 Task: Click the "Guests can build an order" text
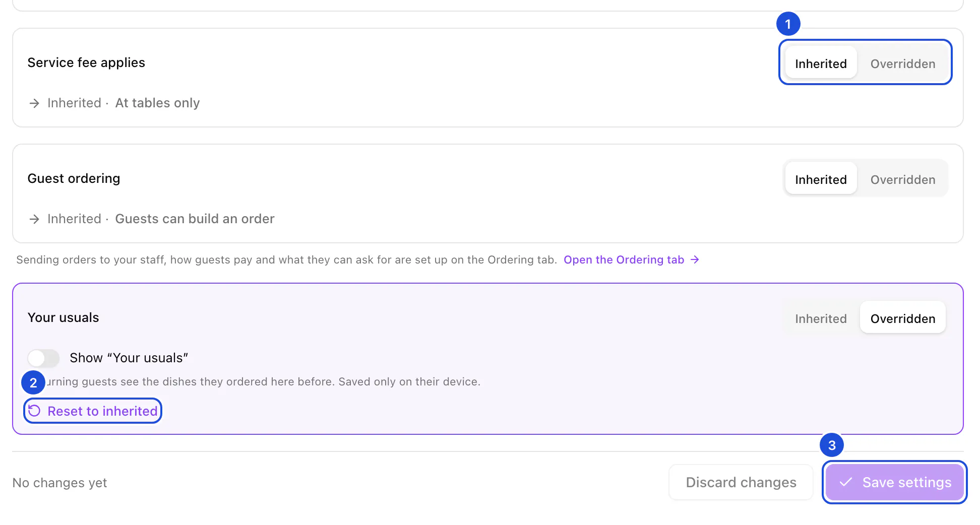pos(195,219)
